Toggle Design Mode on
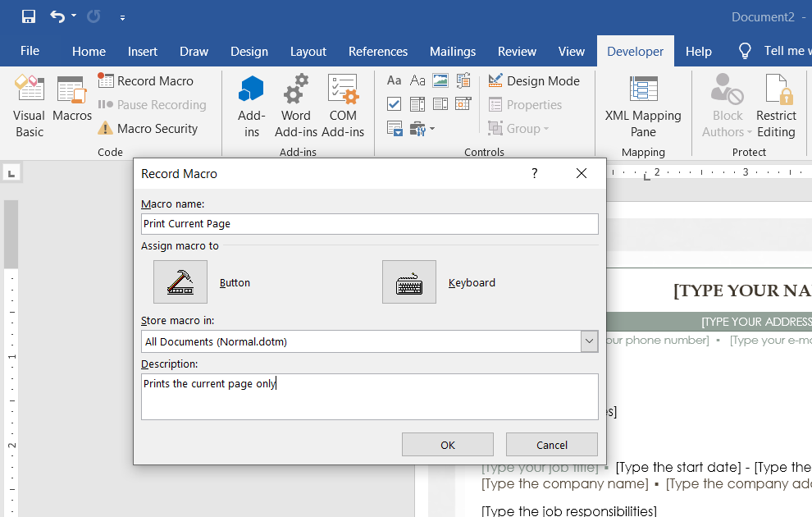 (x=534, y=80)
